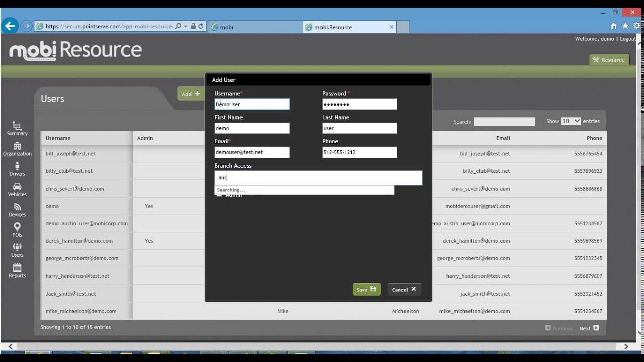The width and height of the screenshot is (644, 362).
Task: Open browser favorites star
Action: pyautogui.click(x=625, y=26)
